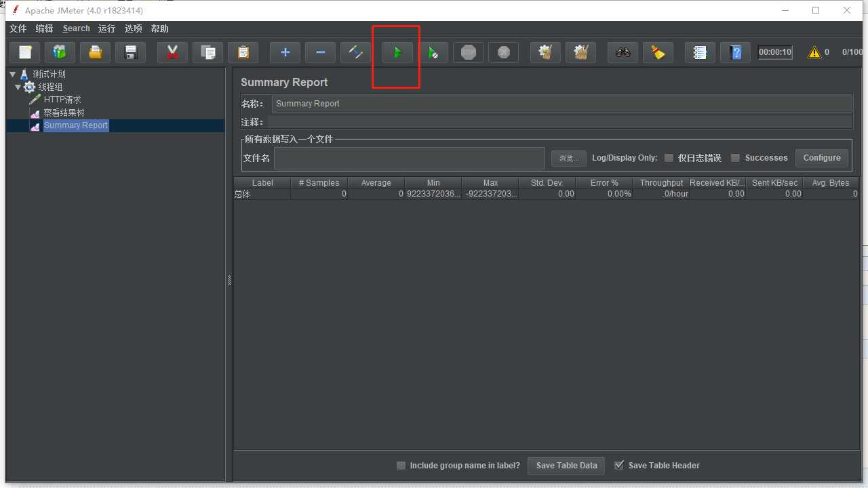Click the # Samples column header

click(x=319, y=183)
